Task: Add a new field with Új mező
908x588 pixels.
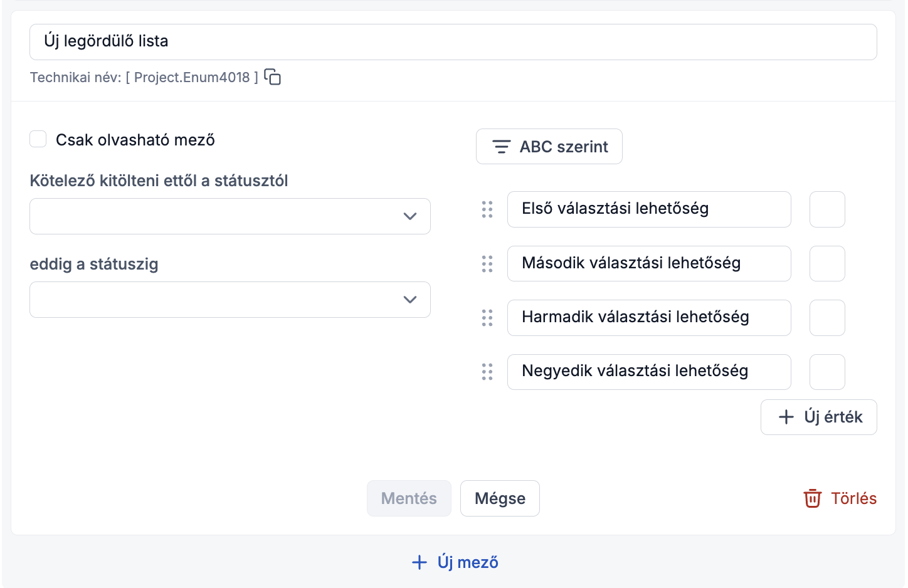Action: click(455, 562)
